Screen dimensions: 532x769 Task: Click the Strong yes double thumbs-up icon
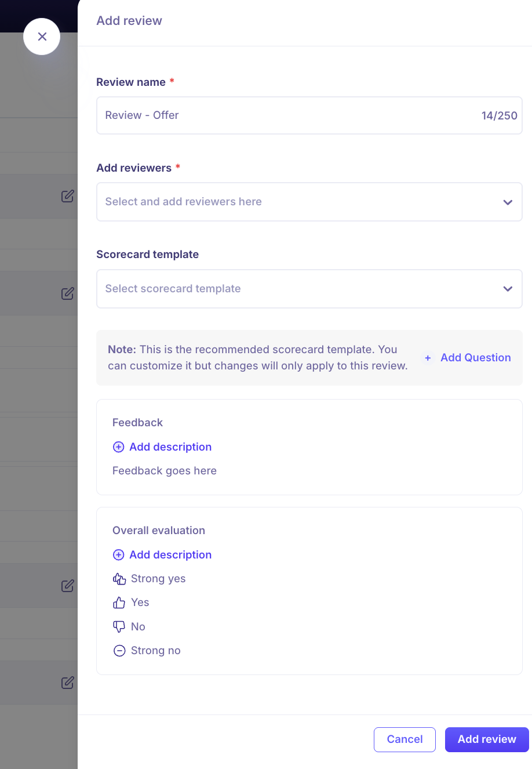point(119,579)
